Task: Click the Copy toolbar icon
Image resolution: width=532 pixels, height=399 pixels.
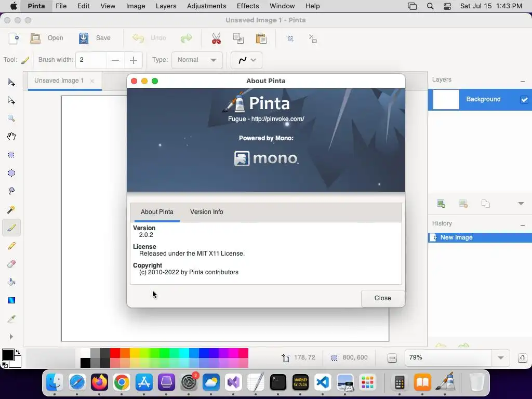Action: pyautogui.click(x=238, y=38)
